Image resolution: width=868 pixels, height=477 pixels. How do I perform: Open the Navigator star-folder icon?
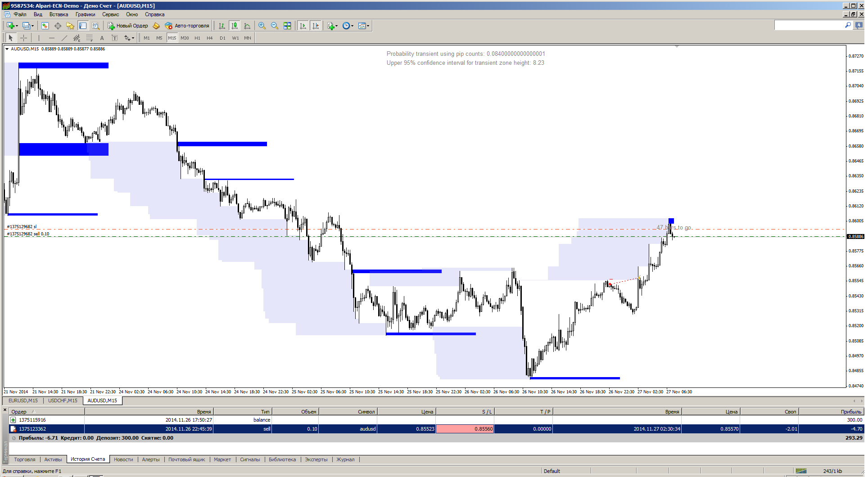click(x=70, y=26)
